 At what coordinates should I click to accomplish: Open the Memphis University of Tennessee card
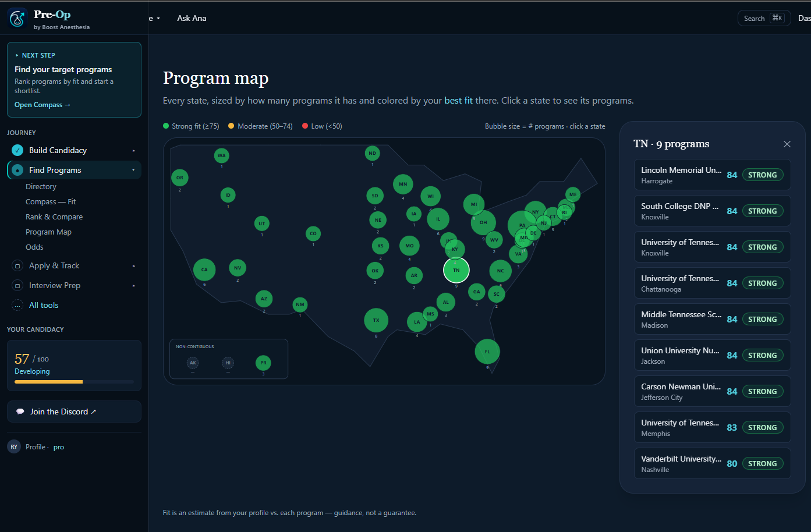[x=713, y=427]
